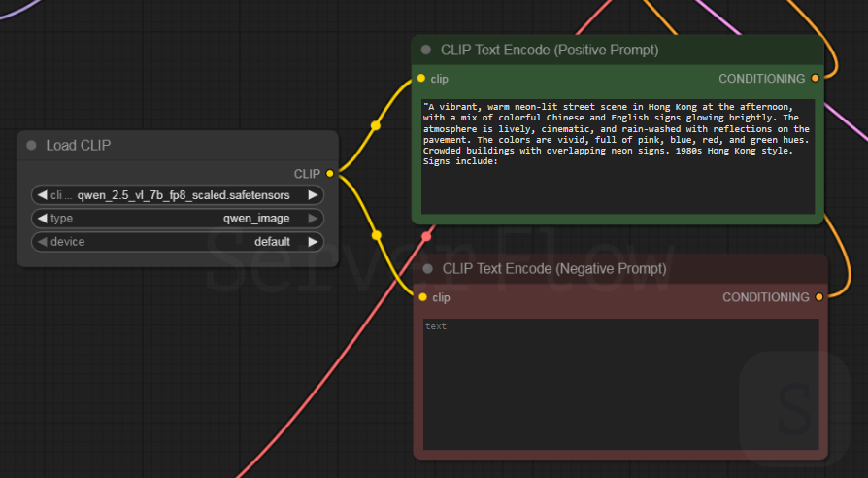Viewport: 868px width, 478px height.
Task: Select the CLIP Text Encode (Negative Prompt) title
Action: [x=554, y=269]
